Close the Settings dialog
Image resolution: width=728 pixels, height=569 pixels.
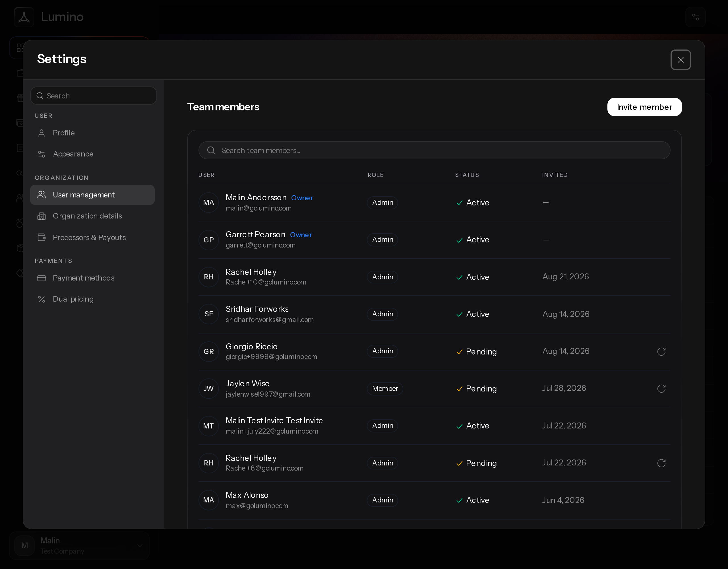[680, 60]
